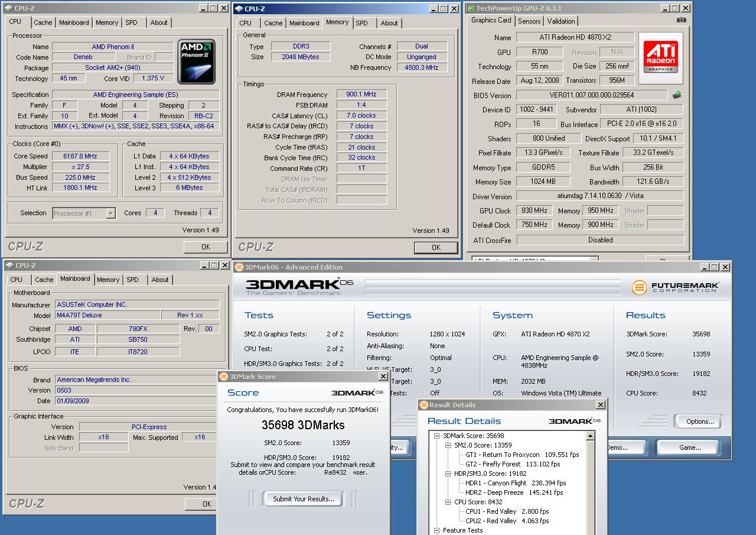Maximize the 3DMark06 Advanced Edition window
Screen dimensions: 756x535
point(714,267)
